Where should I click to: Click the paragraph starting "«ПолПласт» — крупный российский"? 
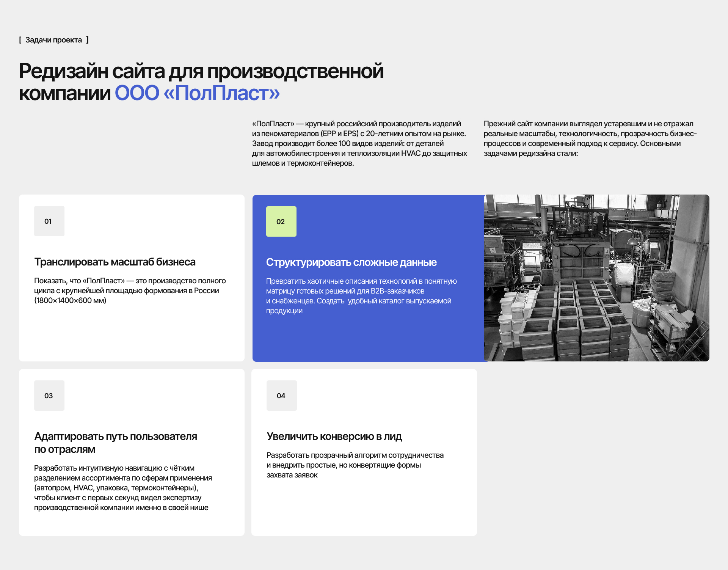pyautogui.click(x=359, y=143)
